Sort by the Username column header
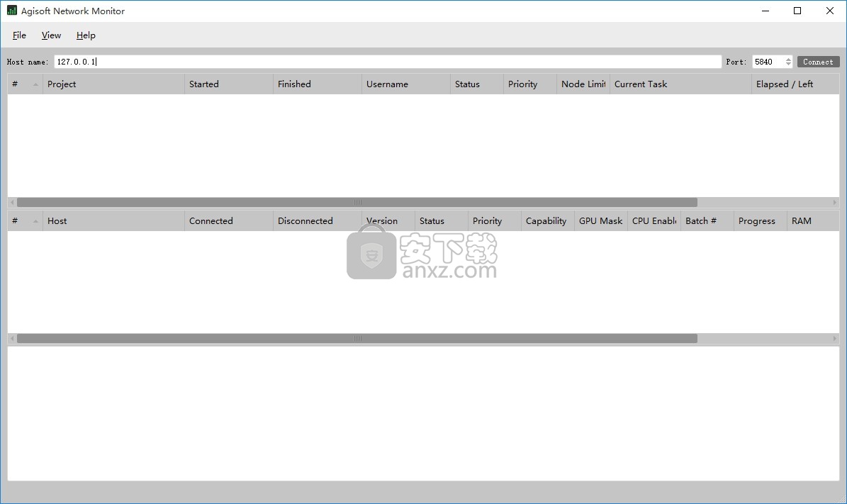The height and width of the screenshot is (504, 847). click(406, 84)
